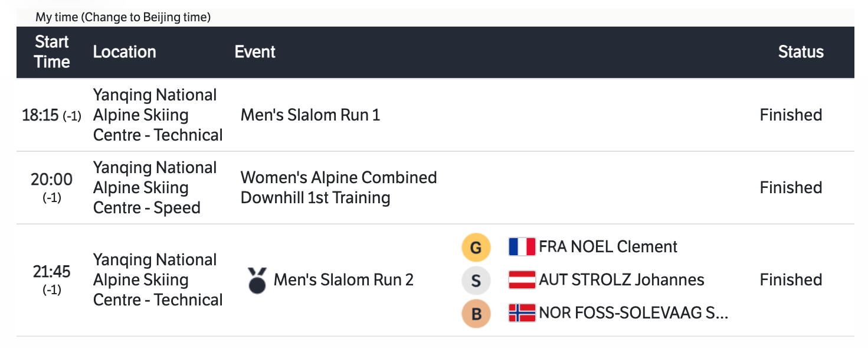This screenshot has width=868, height=348.
Task: Select silver medalist STROLZ Johannes
Action: tap(621, 279)
